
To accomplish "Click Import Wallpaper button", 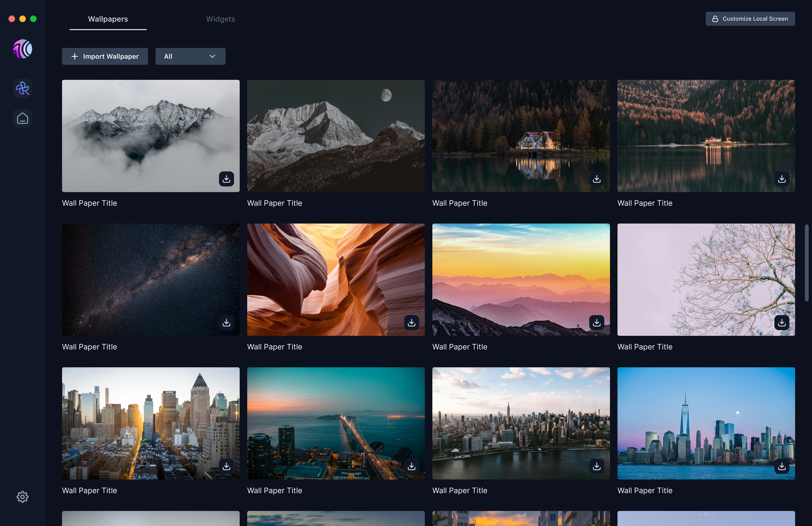I will pos(105,56).
